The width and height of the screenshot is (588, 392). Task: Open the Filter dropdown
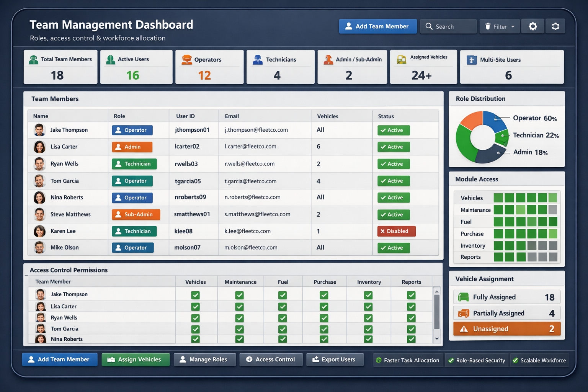500,26
